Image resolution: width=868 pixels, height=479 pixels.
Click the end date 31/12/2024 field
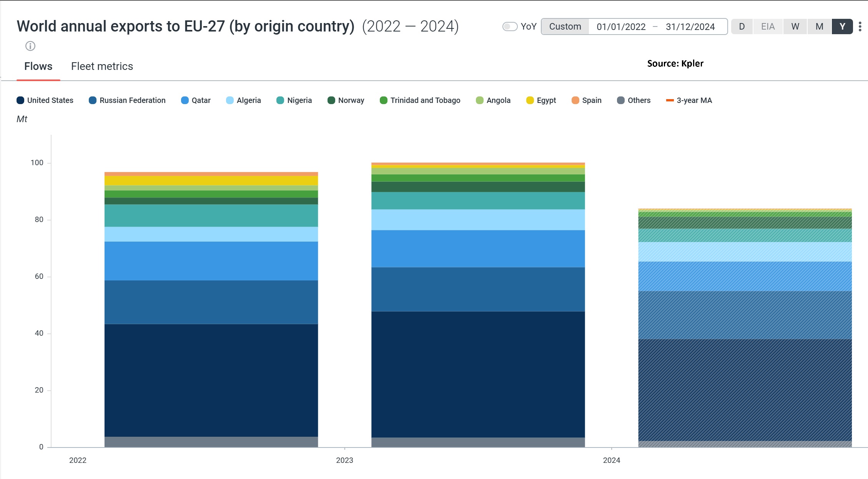pyautogui.click(x=690, y=27)
